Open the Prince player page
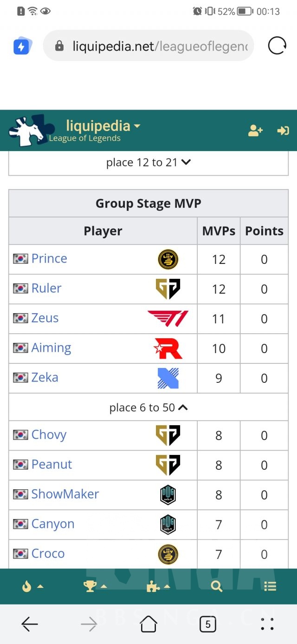297x644 pixels. [49, 259]
